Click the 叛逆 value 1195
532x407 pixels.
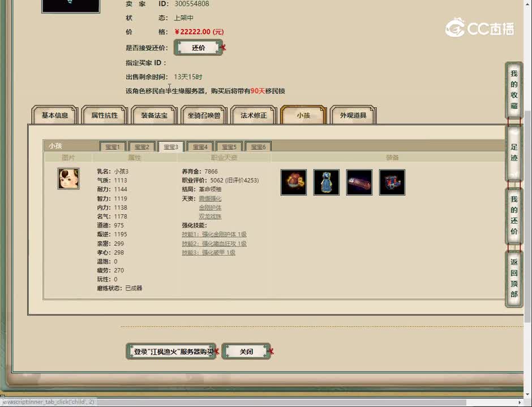point(121,234)
